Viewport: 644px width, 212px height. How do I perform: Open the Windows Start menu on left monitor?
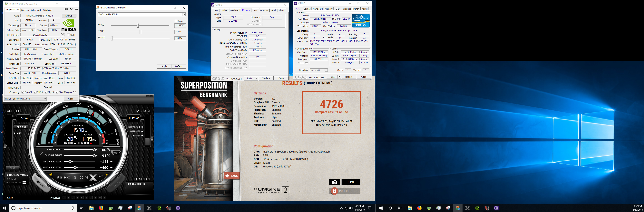(5, 208)
